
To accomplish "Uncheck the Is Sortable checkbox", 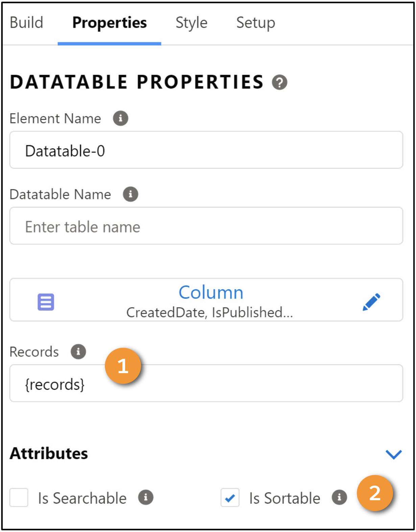I will coord(230,498).
